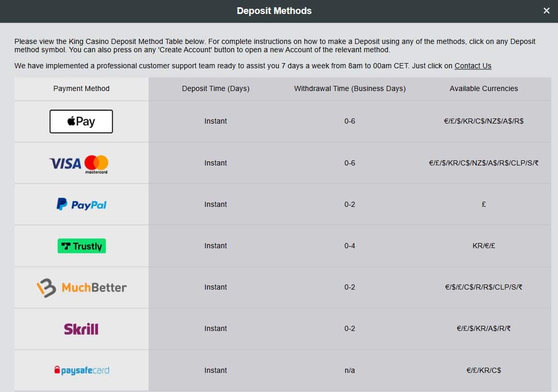Select the Payment Method column header
This screenshot has height=392, width=558.
pos(81,88)
